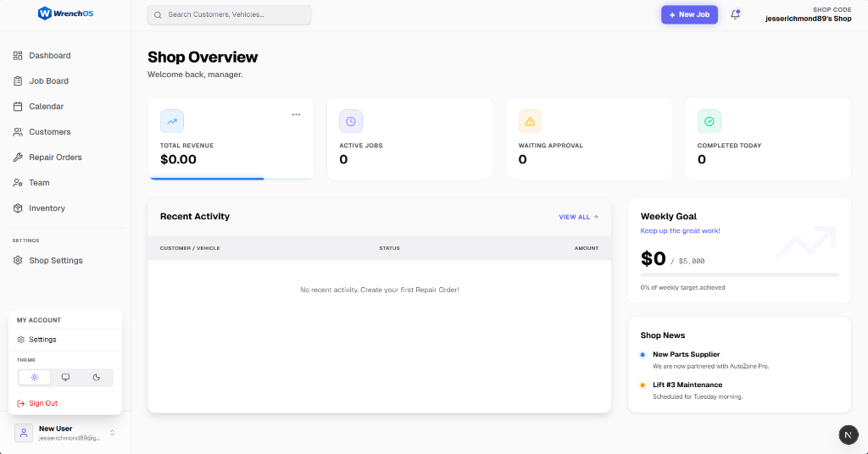Click the Total Revenue trend icon
Screen dimensions: 868x454
172,121
